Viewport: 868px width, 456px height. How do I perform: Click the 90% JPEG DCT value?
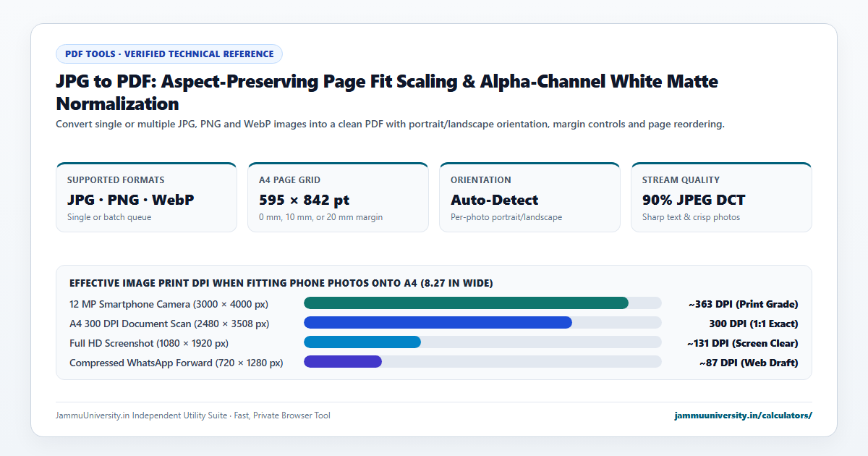pyautogui.click(x=694, y=200)
